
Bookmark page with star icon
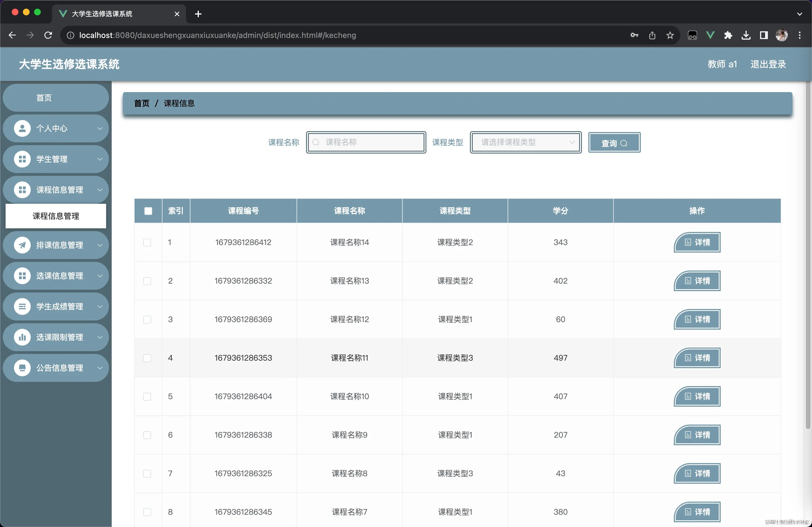click(670, 35)
